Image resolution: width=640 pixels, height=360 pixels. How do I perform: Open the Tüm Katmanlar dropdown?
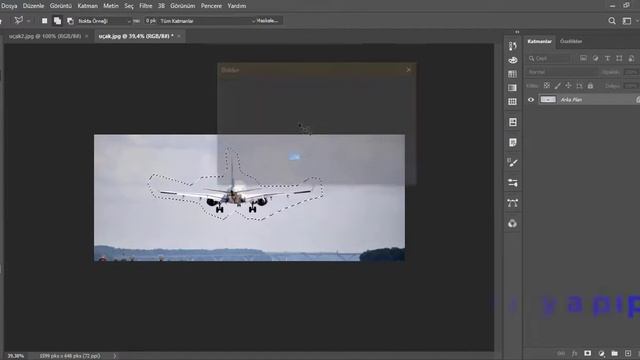207,21
